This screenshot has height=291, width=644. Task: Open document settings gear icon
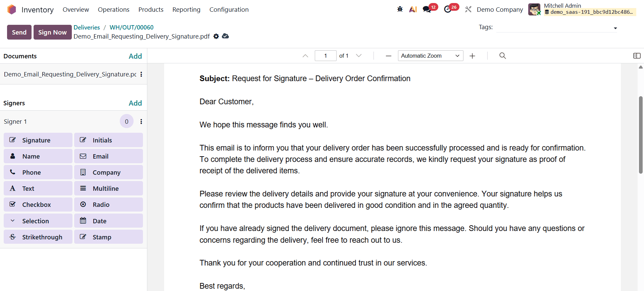(216, 36)
